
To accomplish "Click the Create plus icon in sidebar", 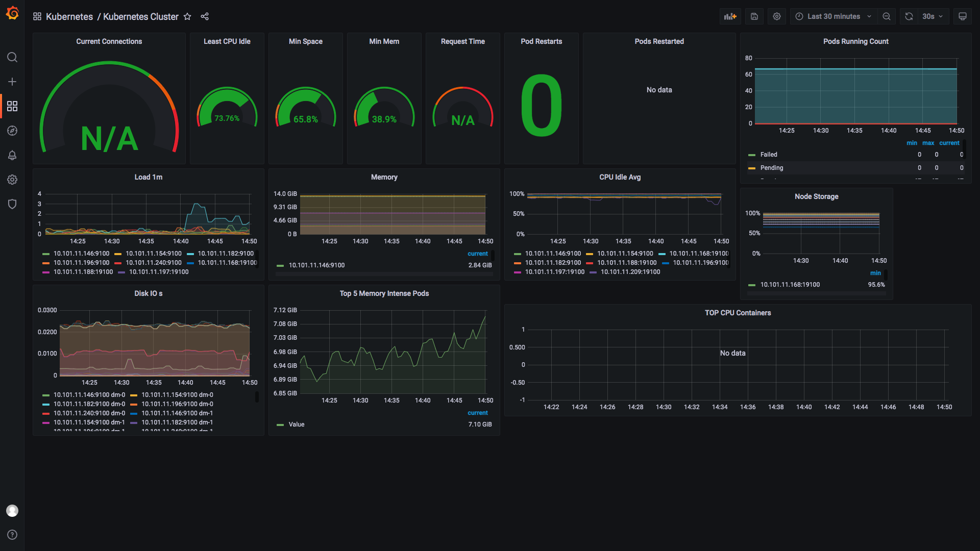I will [x=12, y=82].
